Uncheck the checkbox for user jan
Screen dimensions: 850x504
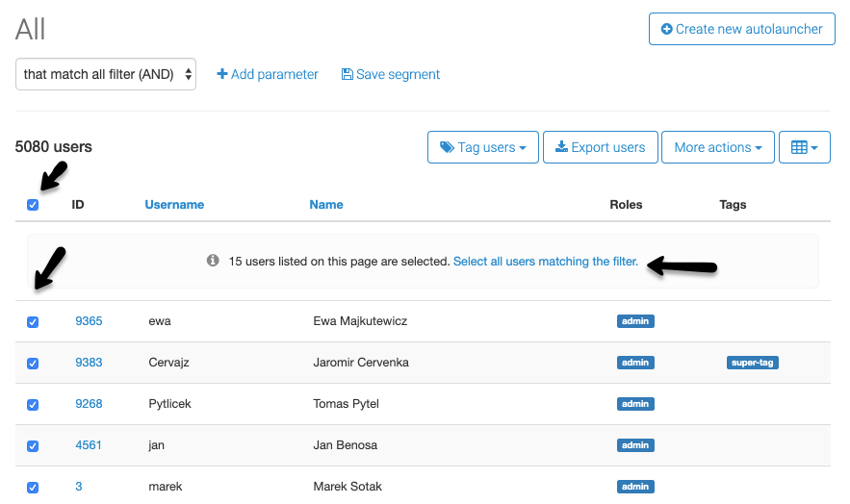[33, 446]
